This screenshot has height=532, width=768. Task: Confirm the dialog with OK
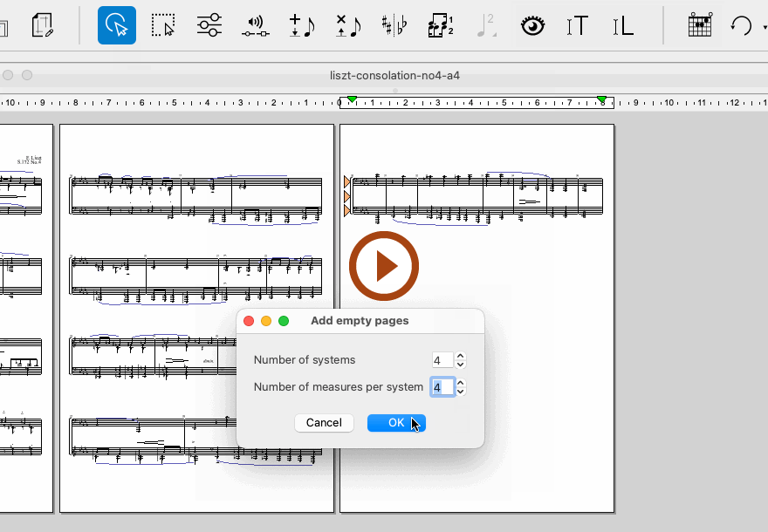396,423
